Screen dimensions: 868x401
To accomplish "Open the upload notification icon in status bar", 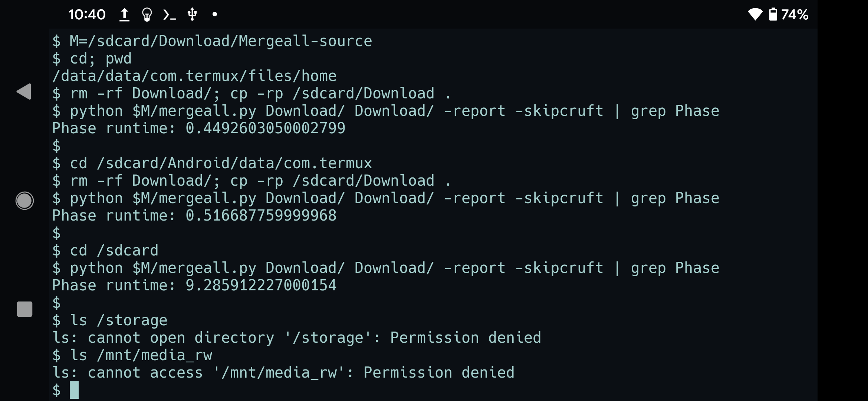I will pos(124,14).
